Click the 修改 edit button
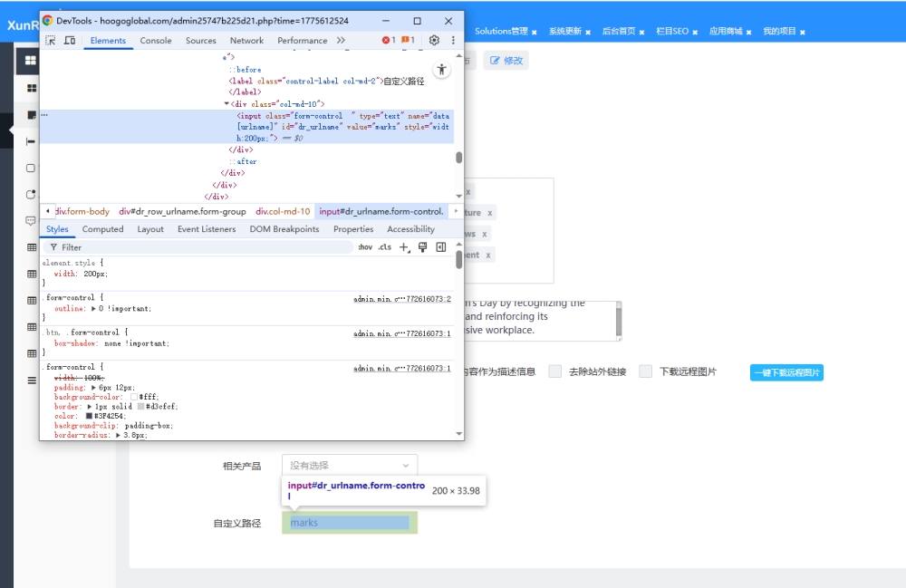Image resolution: width=906 pixels, height=588 pixels. click(x=505, y=61)
